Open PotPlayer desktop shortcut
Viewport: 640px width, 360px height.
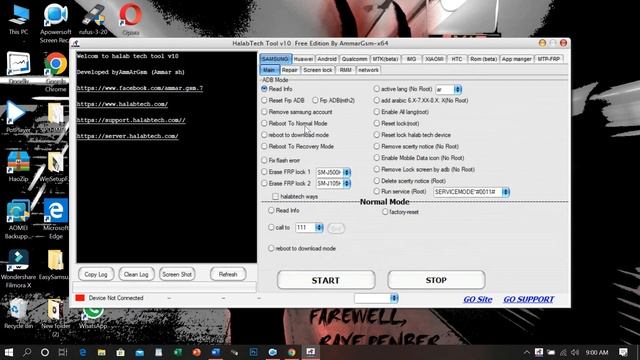point(18,116)
